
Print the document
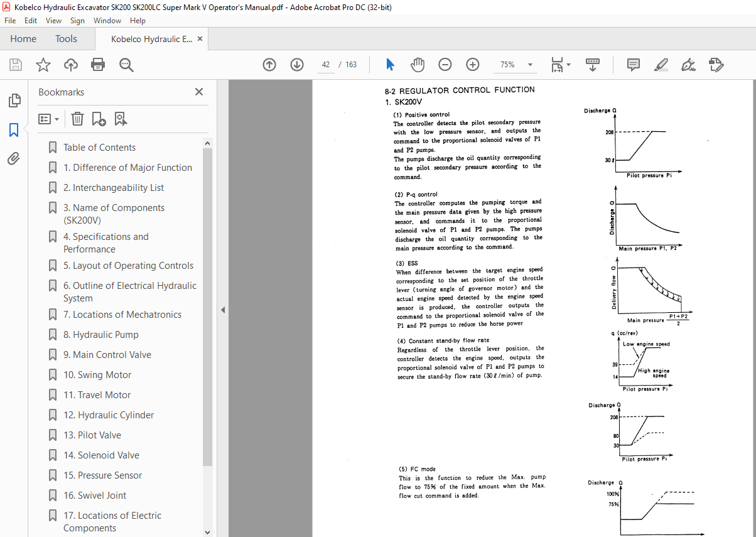tap(98, 65)
